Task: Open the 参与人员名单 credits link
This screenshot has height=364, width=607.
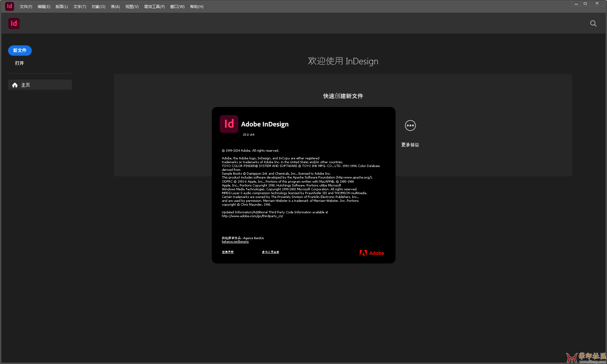Action: (270, 252)
